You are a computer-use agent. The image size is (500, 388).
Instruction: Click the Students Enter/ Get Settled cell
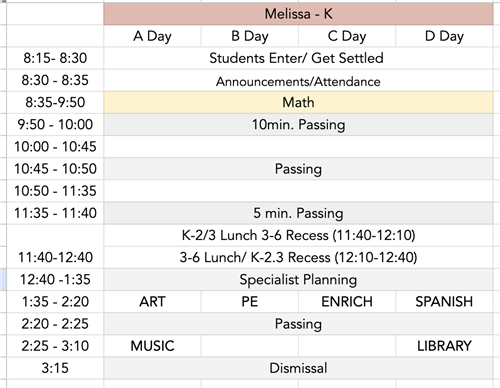click(298, 58)
